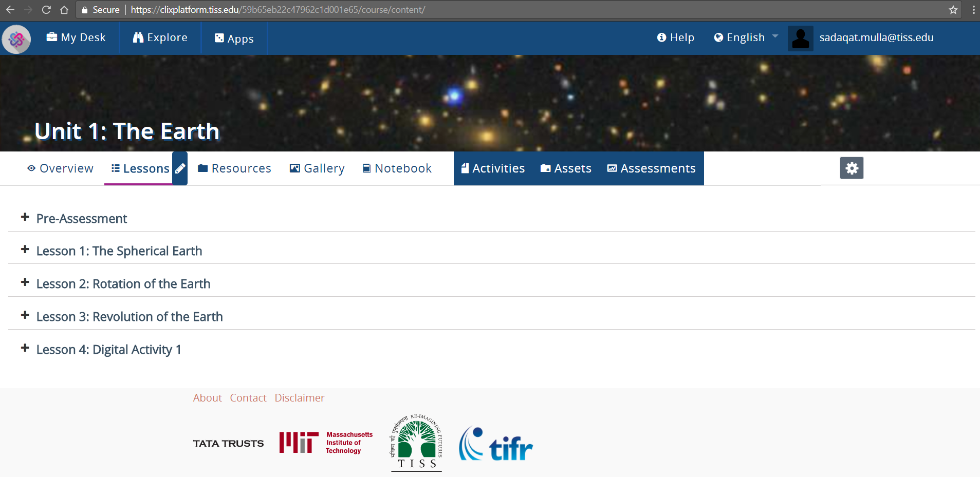Screen dimensions: 980x477
Task: Click the browser address bar URL
Action: coord(278,10)
